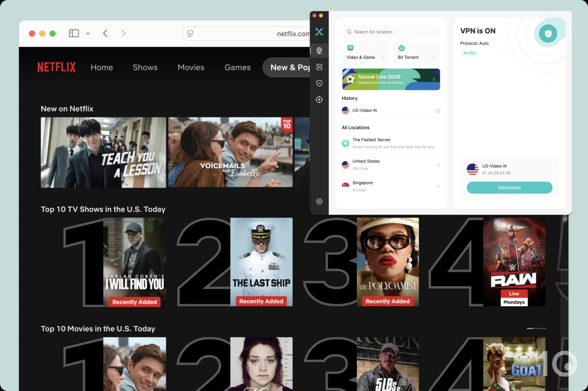
Task: Open the number 2 movie poster
Action: coord(261,364)
